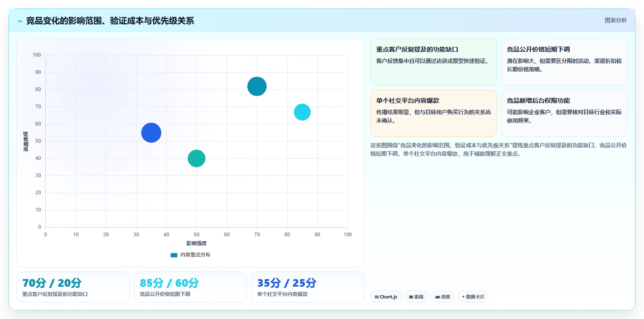Viewport: 644px width, 319px height.
Task: Click the 数据卡片 diamond icon
Action: tap(463, 297)
